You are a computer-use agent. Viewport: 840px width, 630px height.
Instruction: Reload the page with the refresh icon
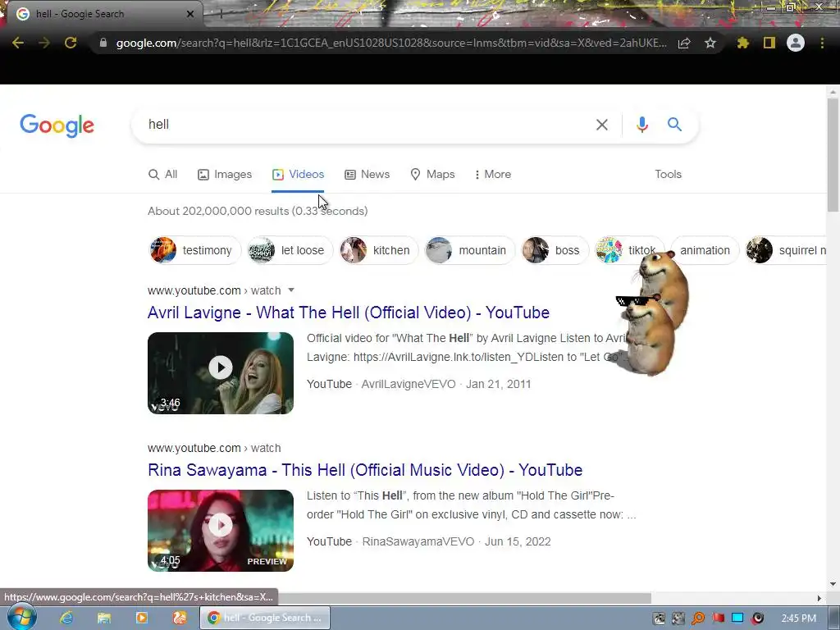pos(71,43)
